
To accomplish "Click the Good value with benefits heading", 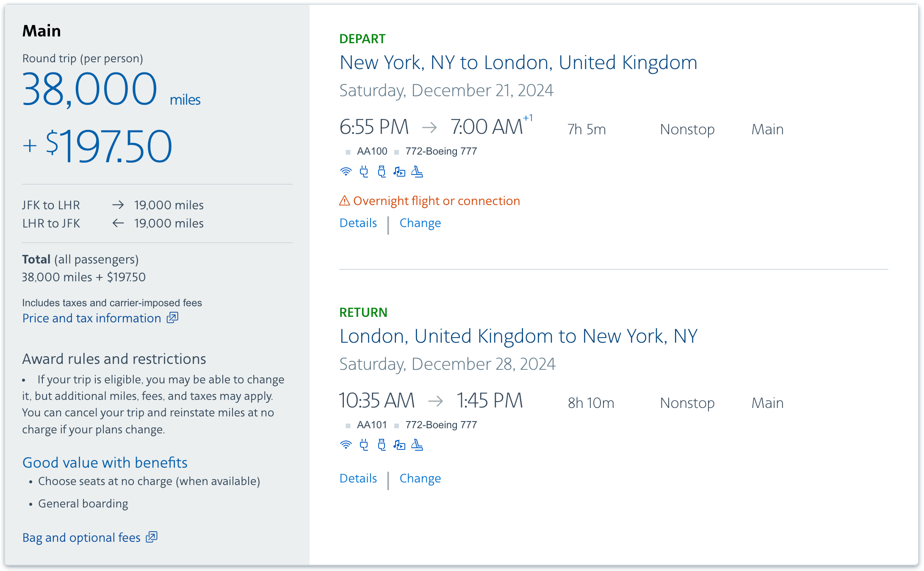I will (105, 463).
